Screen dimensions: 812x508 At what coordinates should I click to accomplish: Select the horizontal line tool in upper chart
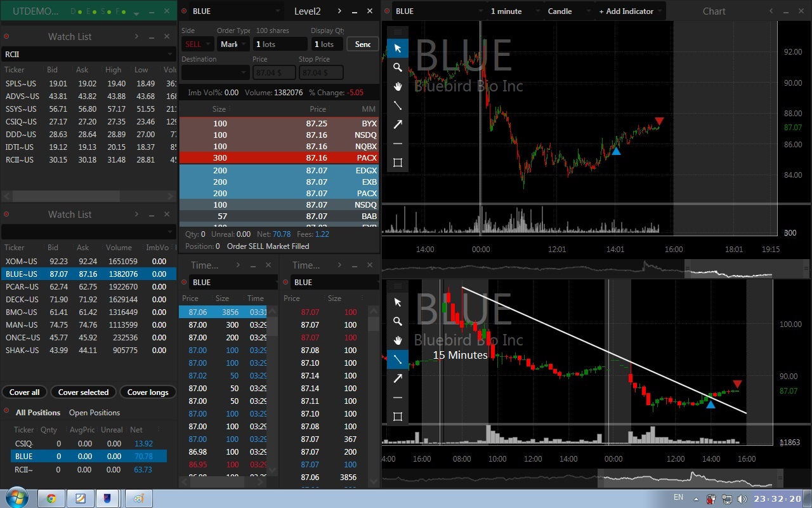click(x=398, y=144)
